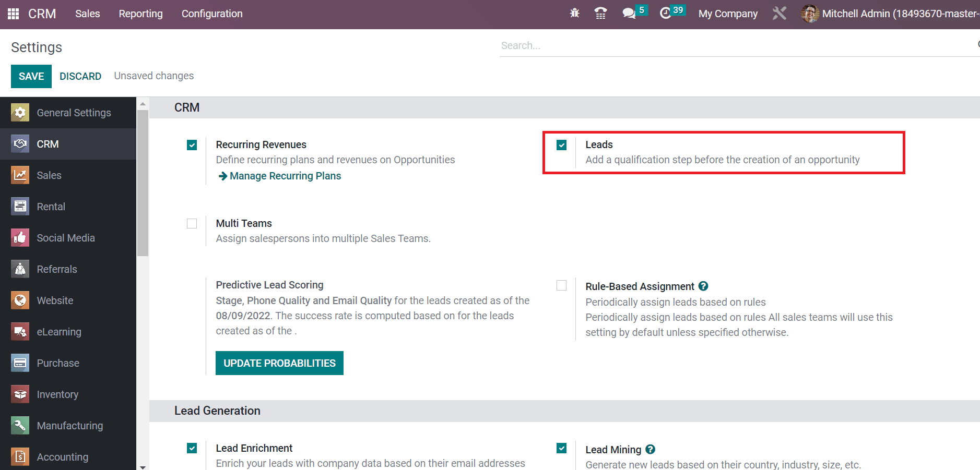Image resolution: width=980 pixels, height=470 pixels.
Task: Click the sidebar scrollbar thumb
Action: coord(143,183)
